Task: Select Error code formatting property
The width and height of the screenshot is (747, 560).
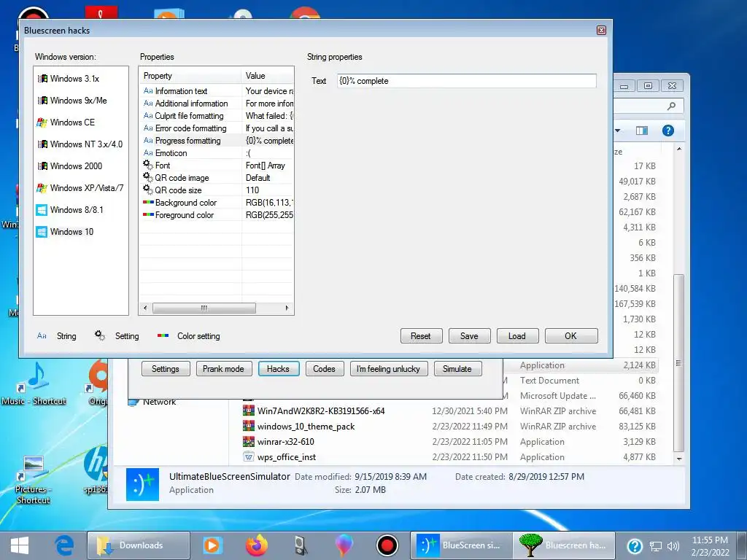Action: [216, 128]
